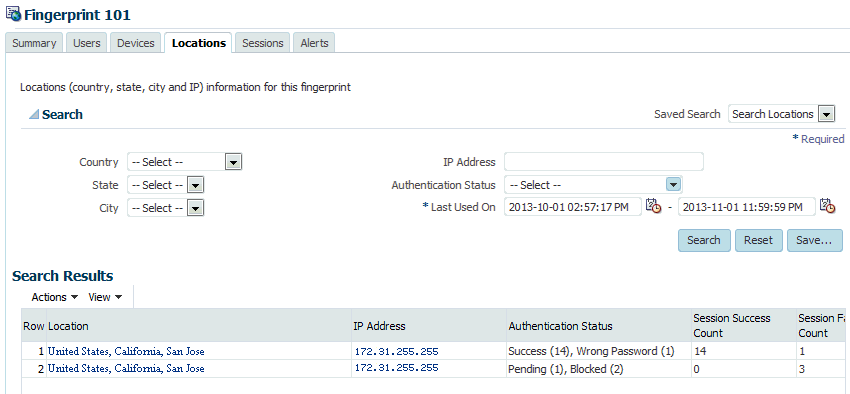
Task: Click the Last Used On start date field
Action: click(573, 207)
